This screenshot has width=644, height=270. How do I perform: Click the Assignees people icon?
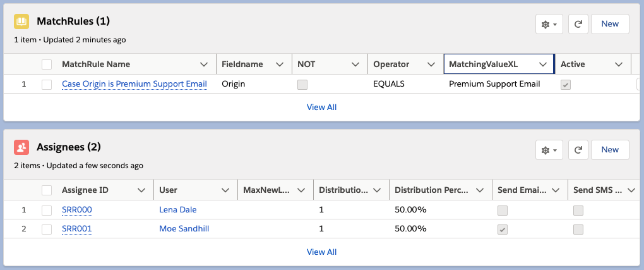click(21, 147)
